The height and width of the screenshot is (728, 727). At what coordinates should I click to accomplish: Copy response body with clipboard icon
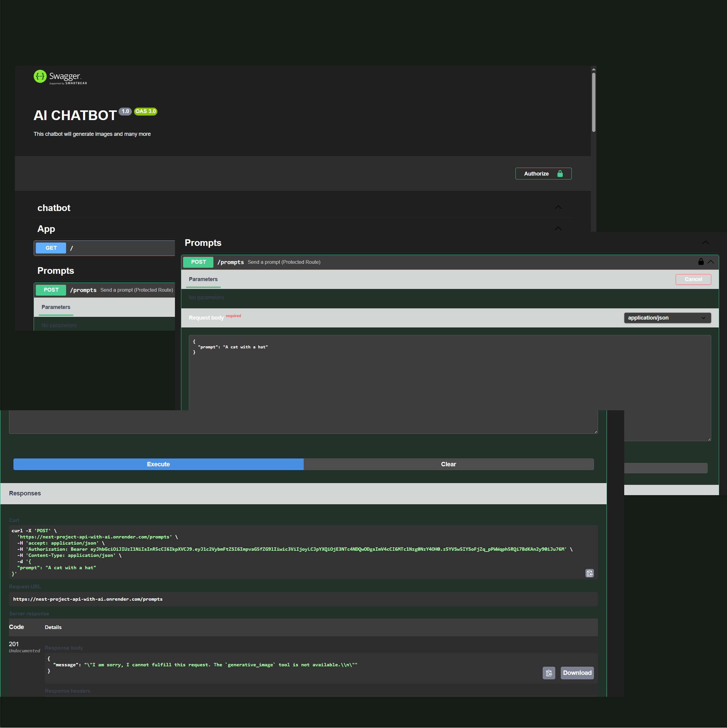tap(549, 673)
